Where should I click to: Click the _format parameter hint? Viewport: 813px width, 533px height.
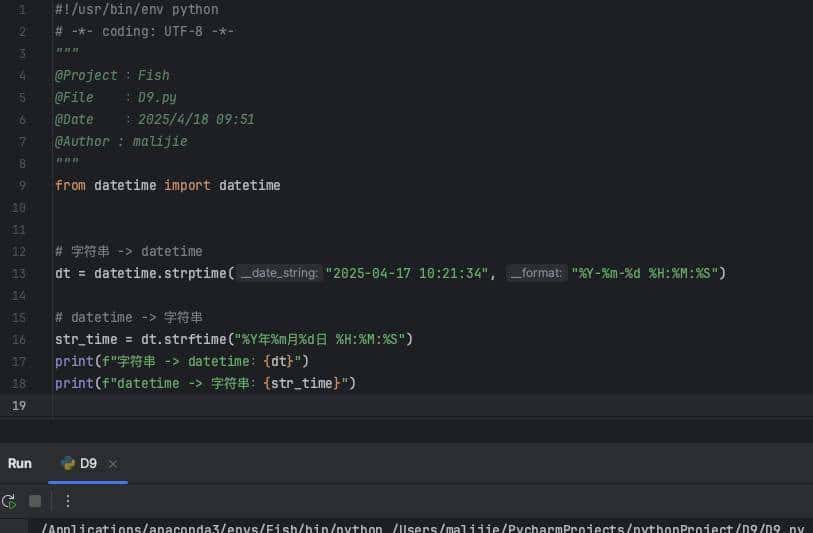click(x=537, y=273)
